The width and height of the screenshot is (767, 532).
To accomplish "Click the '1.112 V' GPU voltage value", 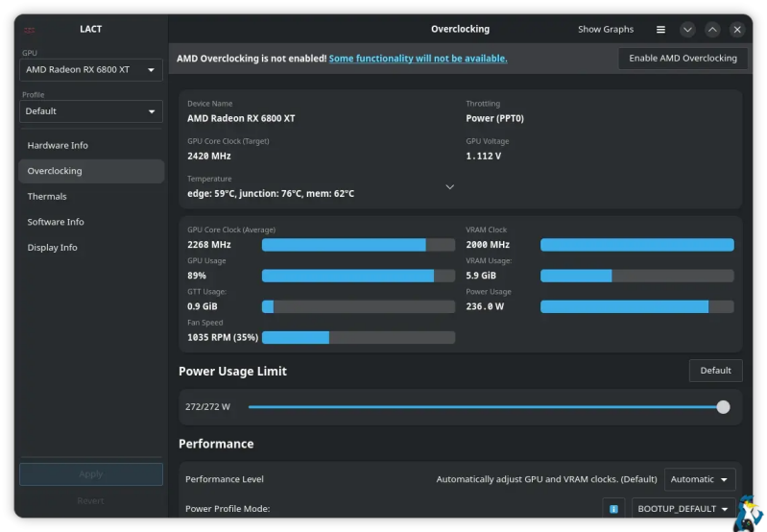I will click(x=483, y=157).
